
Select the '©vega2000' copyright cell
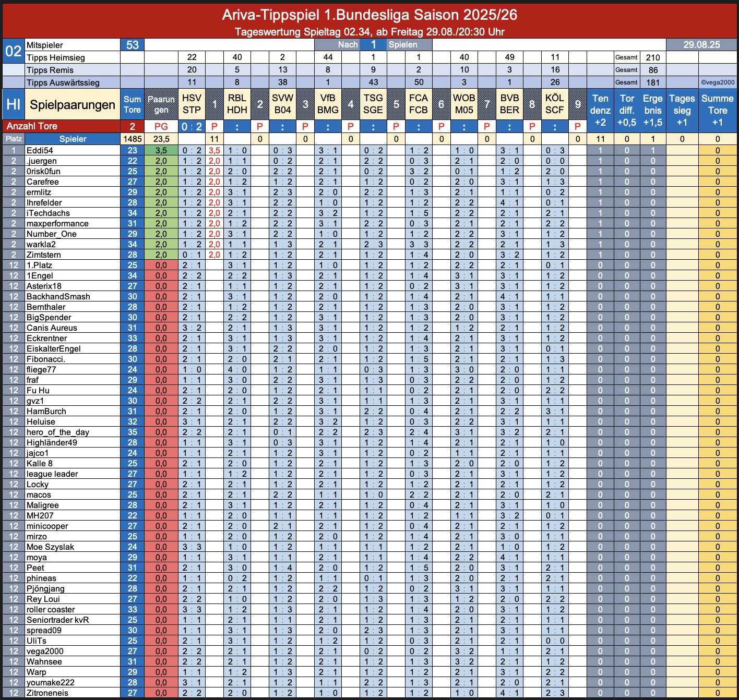[x=718, y=82]
